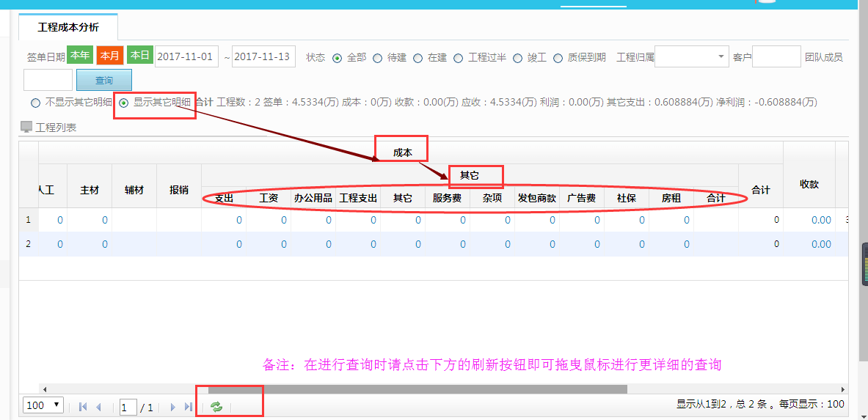Screen dimensions: 868x420
Task: Filter by 本月 quick date button
Action: (109, 56)
